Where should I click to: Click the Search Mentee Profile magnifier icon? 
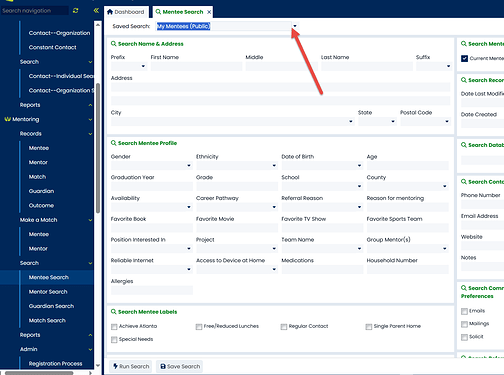(114, 143)
